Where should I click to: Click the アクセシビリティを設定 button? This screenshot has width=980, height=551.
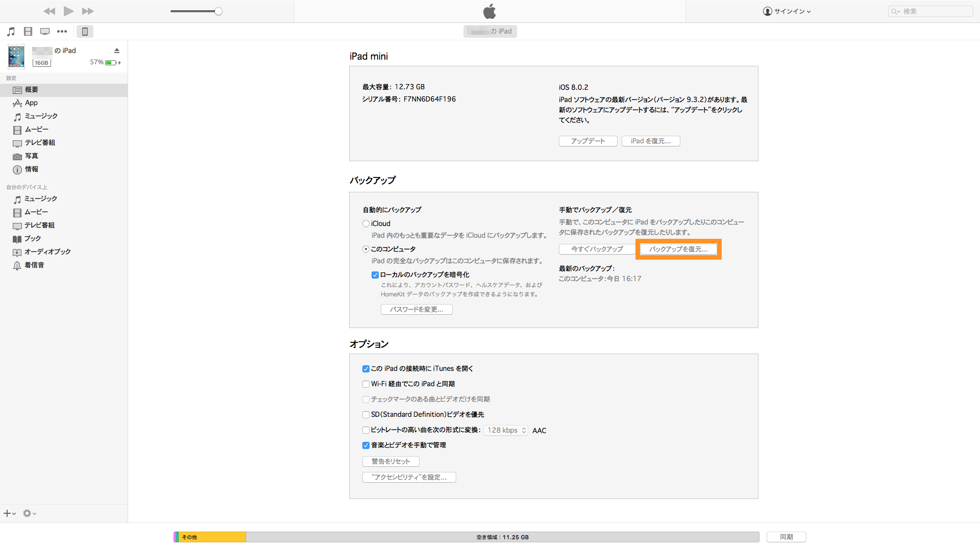[409, 478]
